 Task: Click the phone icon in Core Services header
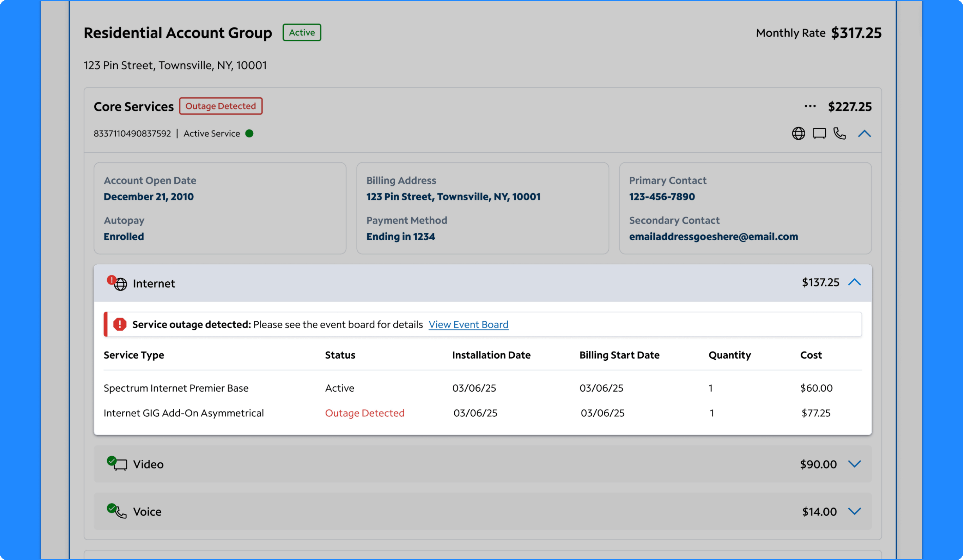pos(839,133)
